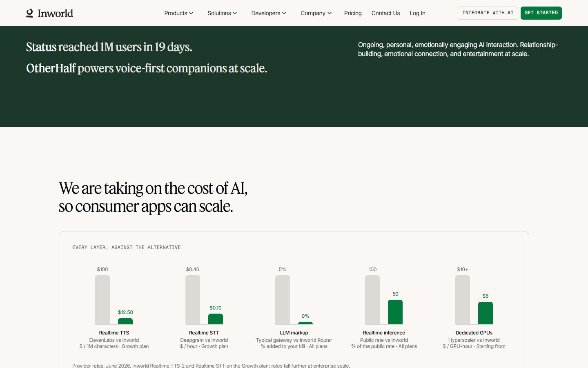The image size is (588, 368).
Task: Click "Status reached 1M users in 19 days."
Action: pos(109,47)
